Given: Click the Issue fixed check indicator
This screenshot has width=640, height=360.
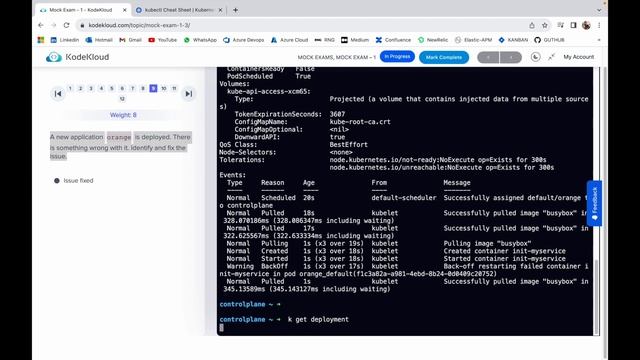Looking at the screenshot, I should pyautogui.click(x=57, y=180).
